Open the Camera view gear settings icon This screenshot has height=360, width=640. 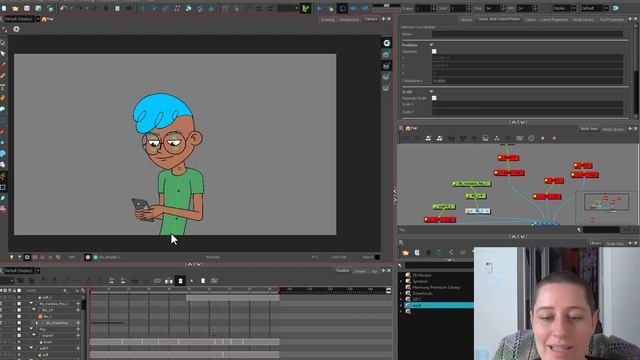click(x=16, y=29)
